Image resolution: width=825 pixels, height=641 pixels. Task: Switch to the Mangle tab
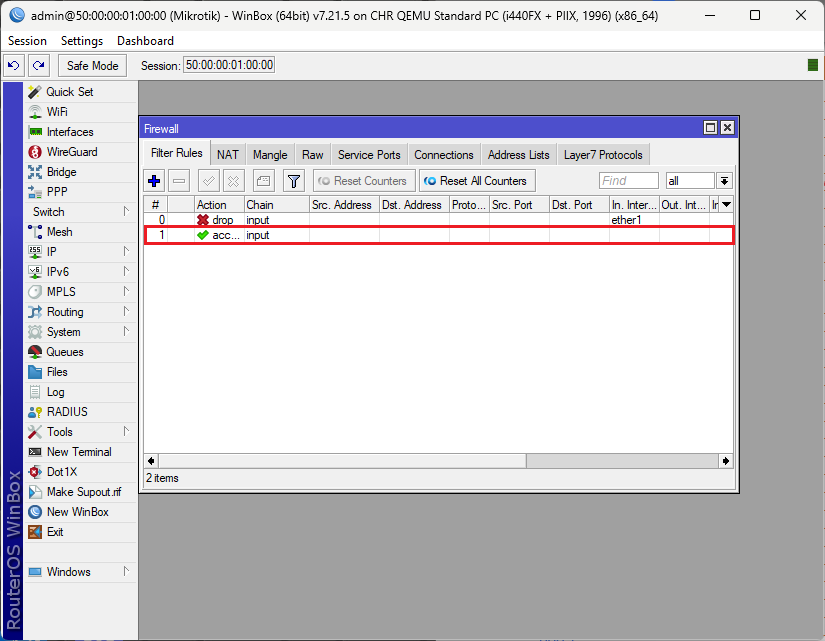pos(270,155)
